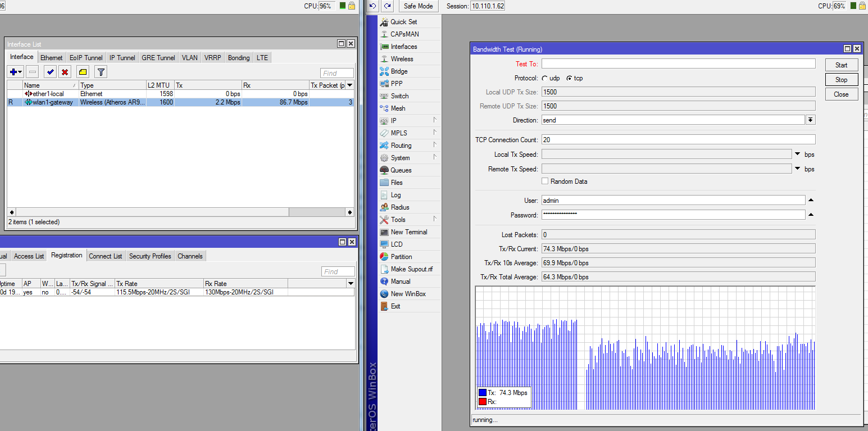868x431 pixels.
Task: Select the tcp protocol radio button
Action: [x=569, y=78]
